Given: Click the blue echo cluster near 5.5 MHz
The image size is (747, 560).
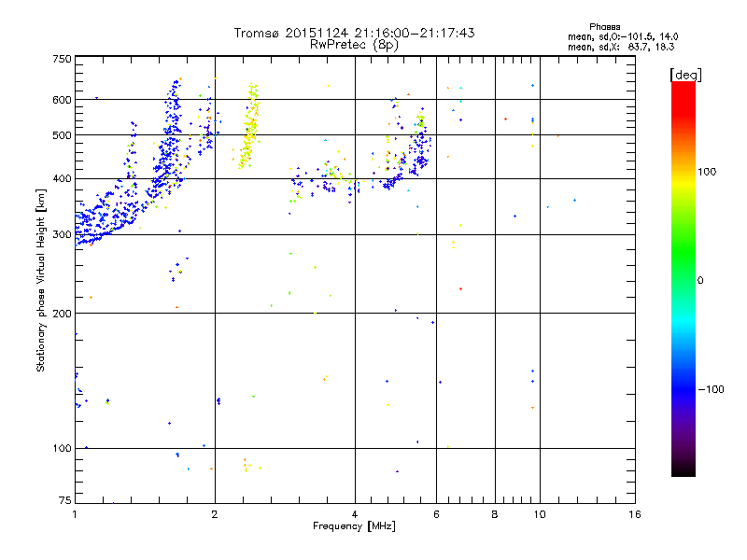Looking at the screenshot, I should coord(419,150).
